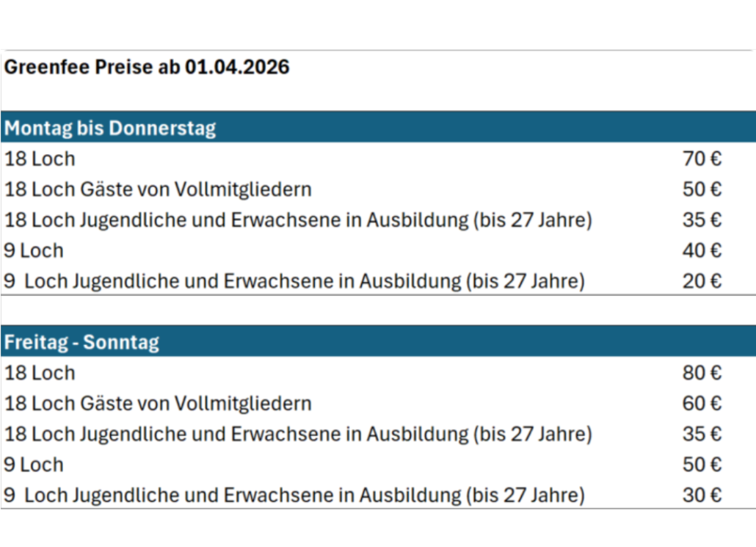This screenshot has height=547, width=756.
Task: Click the 60 € Gäste von Vollmitgliedern price
Action: (702, 404)
